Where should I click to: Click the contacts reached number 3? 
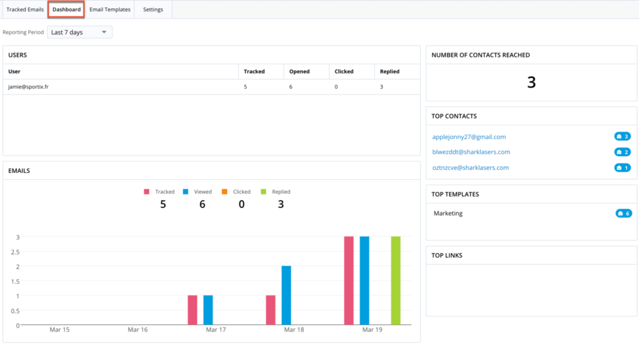[x=531, y=82]
